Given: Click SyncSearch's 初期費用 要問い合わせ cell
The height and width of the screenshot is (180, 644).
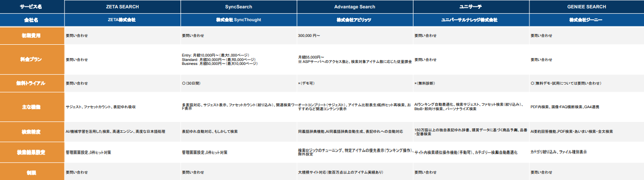Looking at the screenshot, I should coord(238,35).
